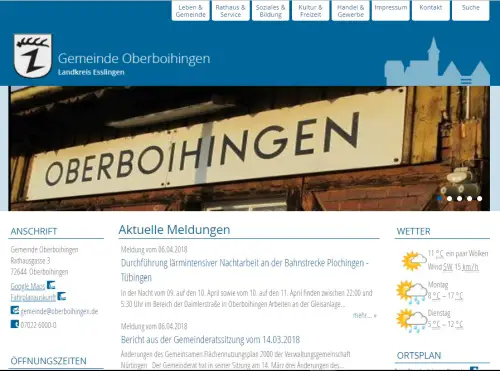Open the Suche search tab
This screenshot has width=500, height=371.
(x=470, y=11)
